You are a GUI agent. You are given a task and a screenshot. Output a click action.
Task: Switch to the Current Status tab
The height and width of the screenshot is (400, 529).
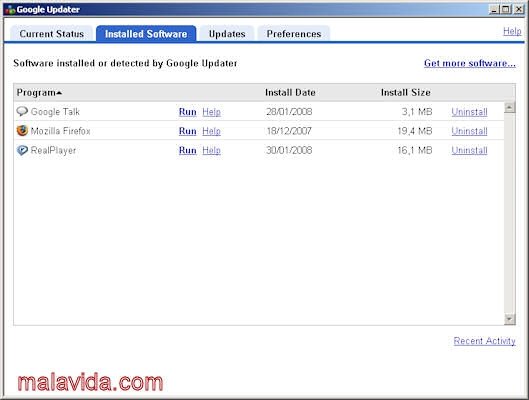[x=52, y=34]
